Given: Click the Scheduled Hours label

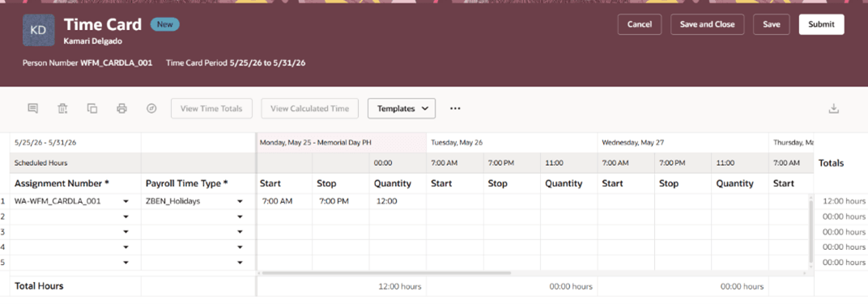Looking at the screenshot, I should (41, 163).
